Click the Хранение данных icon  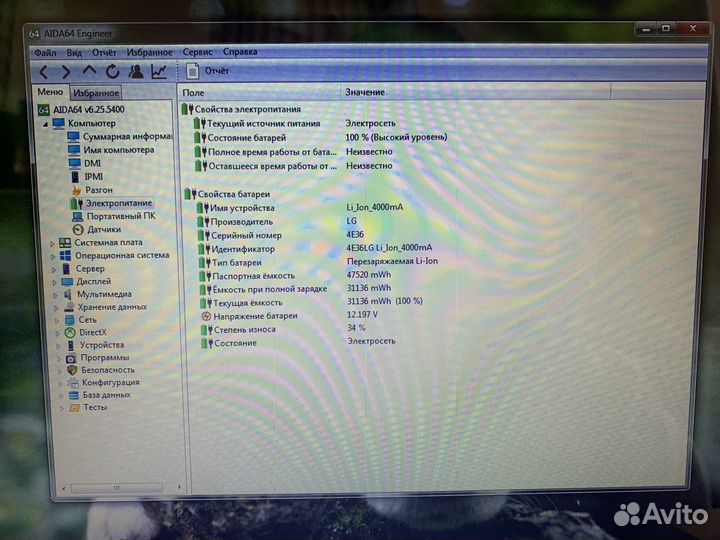coord(69,307)
